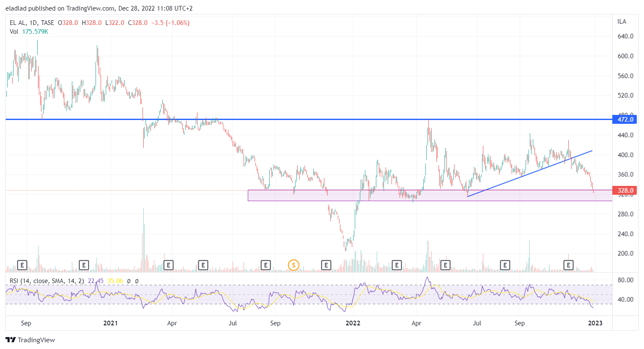644x349 pixels.
Task: Select the earnings marker at April 2021
Action: pyautogui.click(x=168, y=265)
